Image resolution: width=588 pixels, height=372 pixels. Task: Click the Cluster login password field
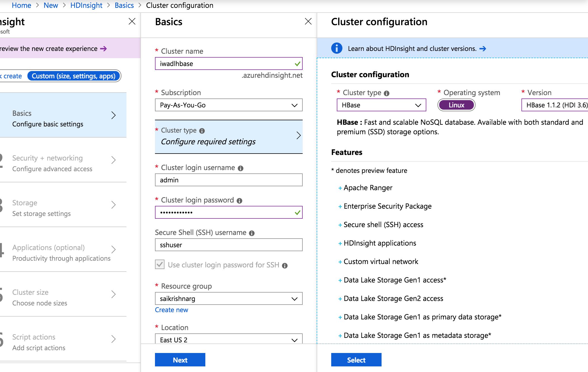click(229, 213)
